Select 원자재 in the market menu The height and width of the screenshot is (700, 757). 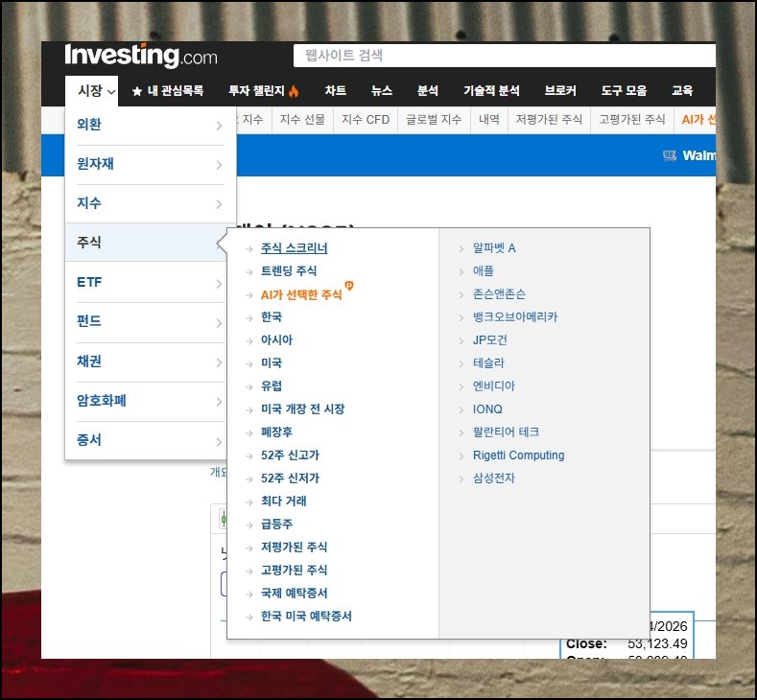(95, 164)
